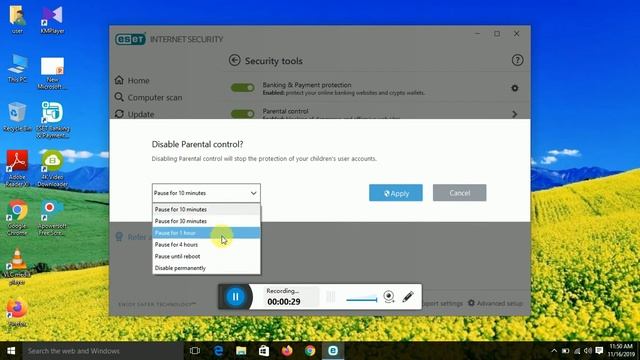Click the recorder pencil annotation icon
This screenshot has width=640, height=360.
408,297
